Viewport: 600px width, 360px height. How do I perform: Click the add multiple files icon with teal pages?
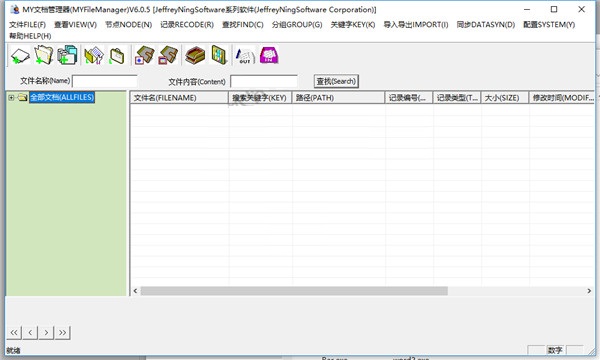tap(67, 55)
